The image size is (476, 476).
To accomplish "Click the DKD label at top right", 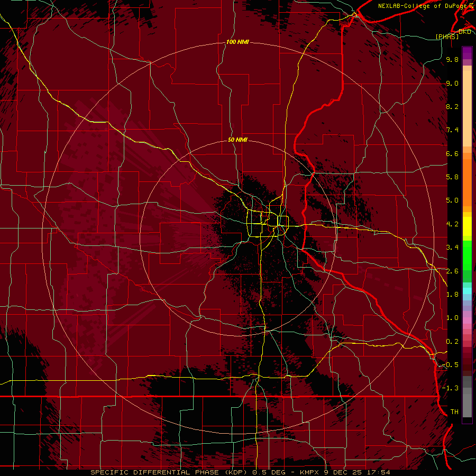I will tap(464, 32).
